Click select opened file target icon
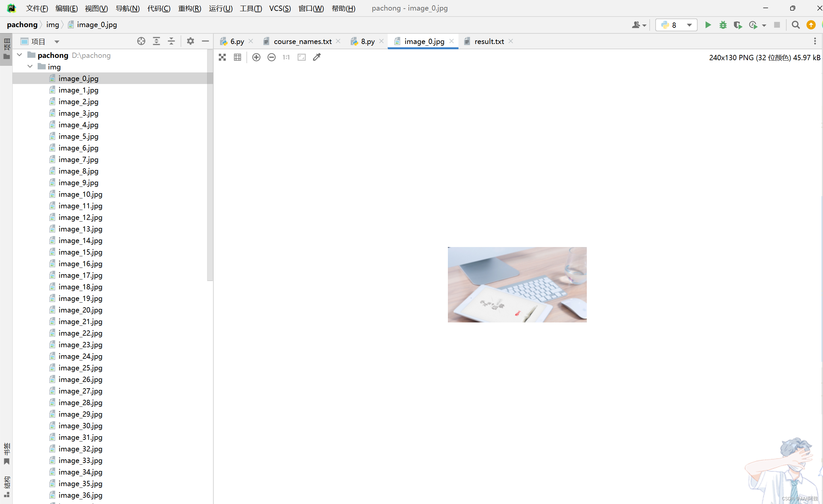The width and height of the screenshot is (823, 504). [141, 41]
